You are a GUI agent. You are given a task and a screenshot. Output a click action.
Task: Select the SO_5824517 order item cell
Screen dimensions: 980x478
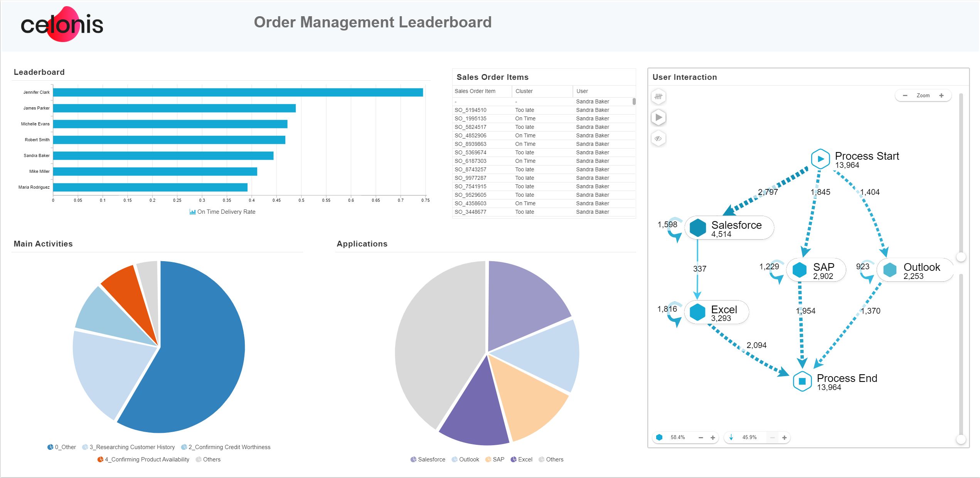tap(470, 127)
